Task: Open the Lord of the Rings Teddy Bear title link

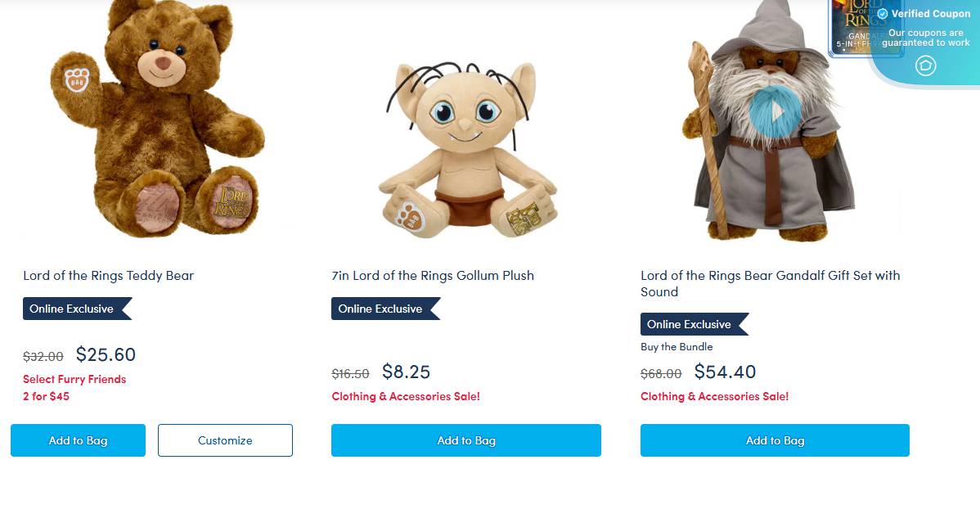Action: (x=109, y=275)
